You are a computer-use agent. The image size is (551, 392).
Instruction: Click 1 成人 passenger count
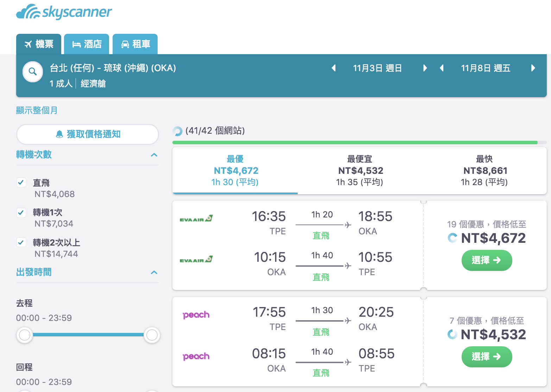[61, 83]
